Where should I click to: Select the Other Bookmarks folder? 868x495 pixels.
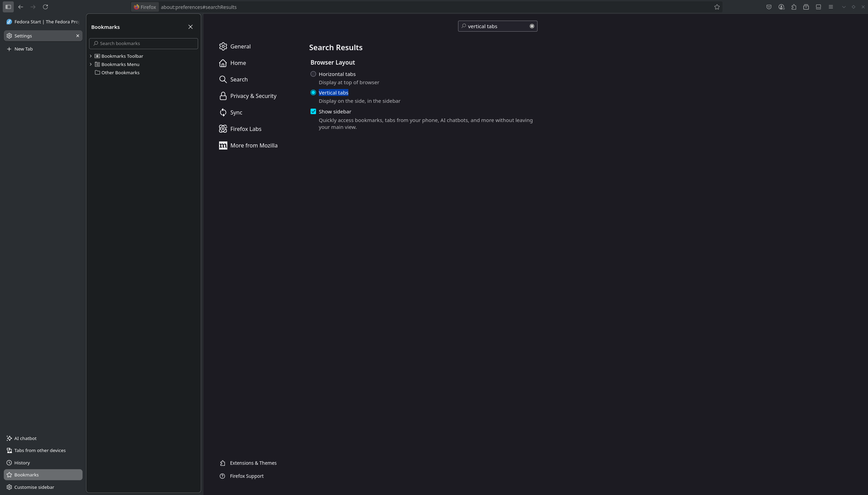[x=120, y=73]
